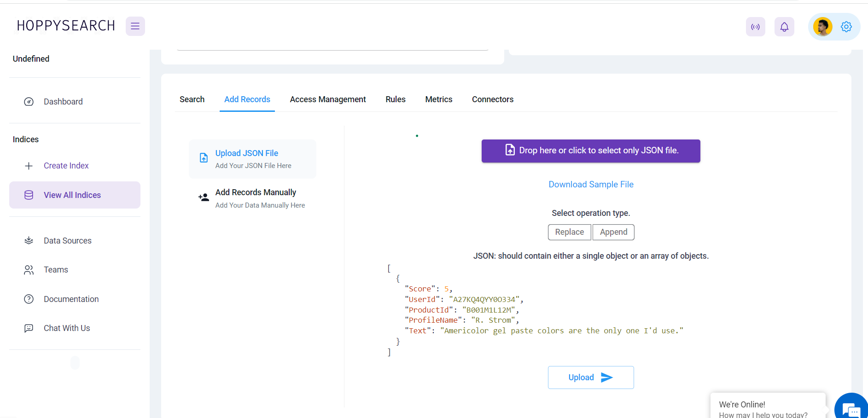
Task: Click the Teams people icon
Action: pos(29,270)
